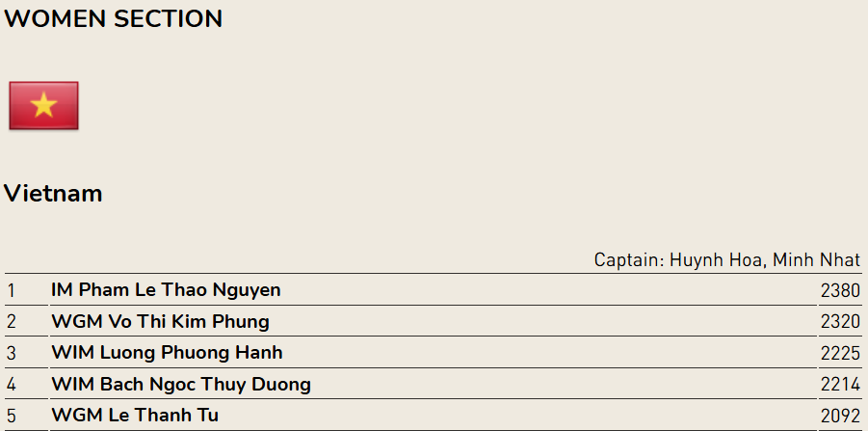The height and width of the screenshot is (431, 868).
Task: Click board number 5 cell
Action: pyautogui.click(x=27, y=415)
